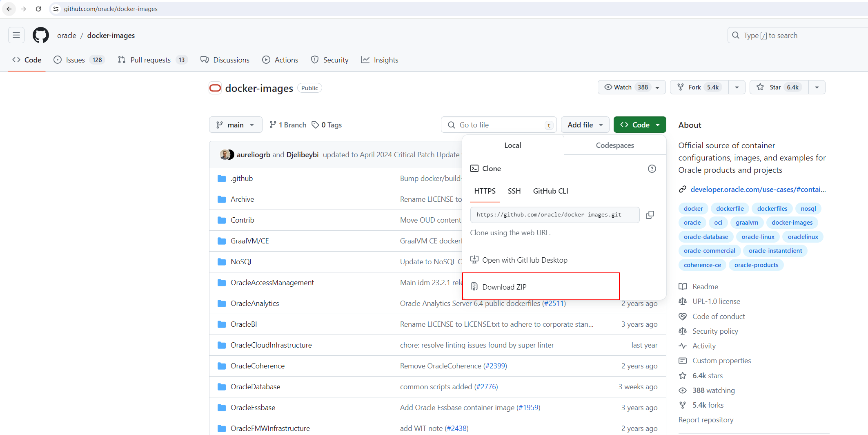Click the Oracle organization logo icon
The height and width of the screenshot is (435, 868).
(x=215, y=88)
